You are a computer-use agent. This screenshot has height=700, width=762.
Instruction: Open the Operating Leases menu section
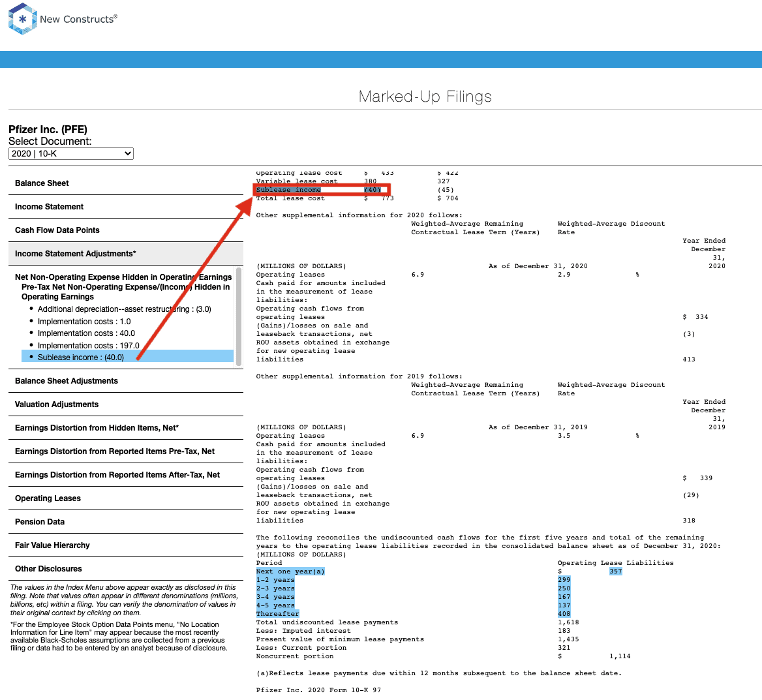126,498
